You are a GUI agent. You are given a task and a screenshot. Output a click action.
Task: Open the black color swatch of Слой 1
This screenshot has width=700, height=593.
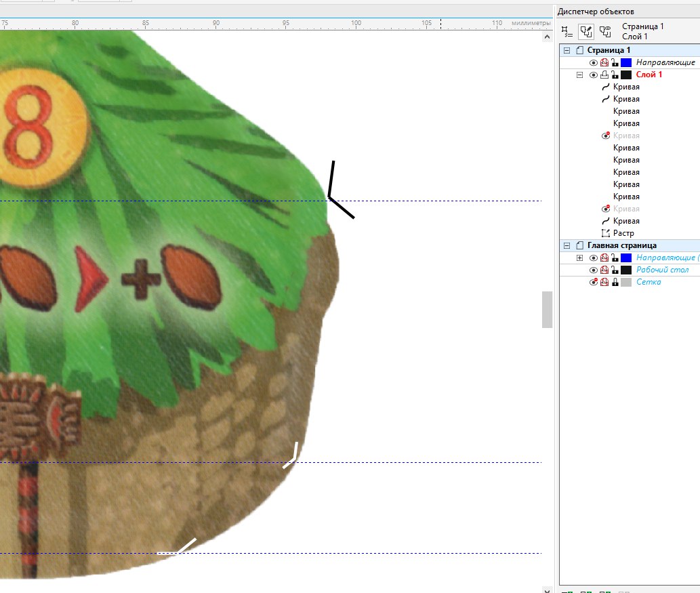(626, 75)
